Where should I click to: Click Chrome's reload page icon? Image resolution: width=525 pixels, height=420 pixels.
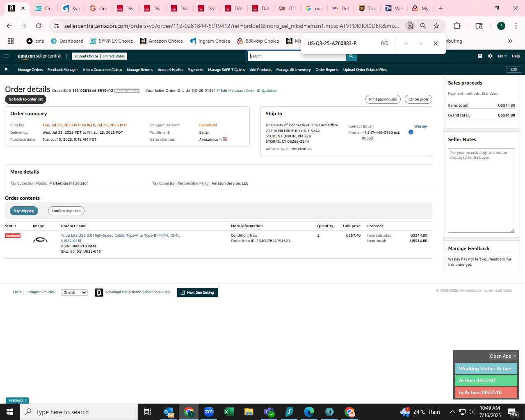[x=39, y=26]
